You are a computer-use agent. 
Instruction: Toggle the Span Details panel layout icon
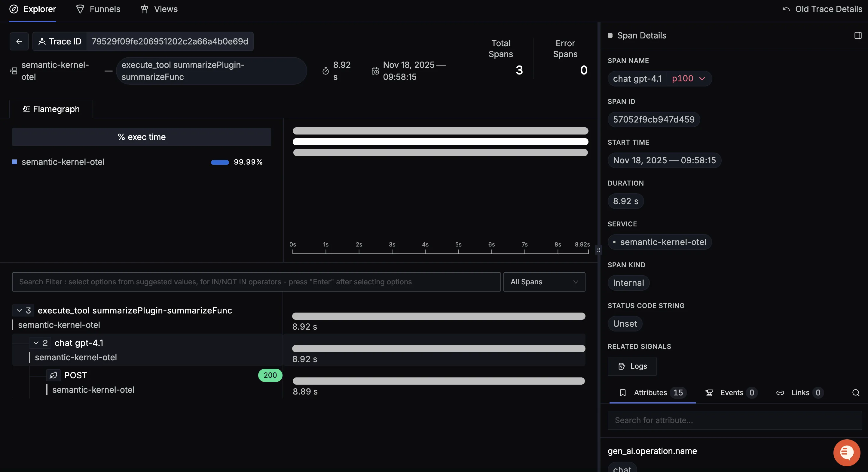coord(857,35)
